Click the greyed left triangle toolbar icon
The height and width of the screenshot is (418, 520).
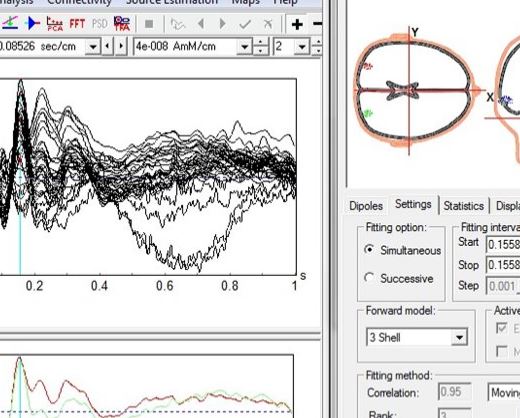pyautogui.click(x=201, y=24)
